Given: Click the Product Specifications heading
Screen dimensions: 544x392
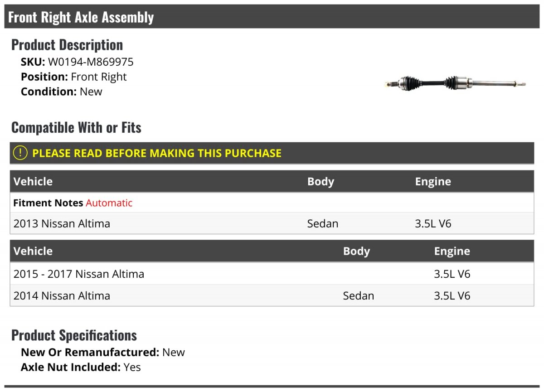Looking at the screenshot, I should click(x=74, y=335).
